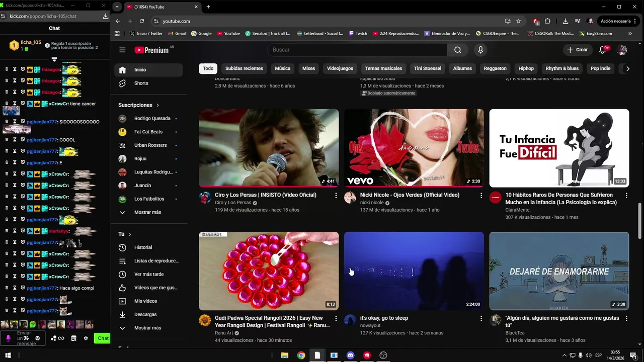The width and height of the screenshot is (644, 362).
Task: Bookmark this page with star icon
Action: coord(518,21)
